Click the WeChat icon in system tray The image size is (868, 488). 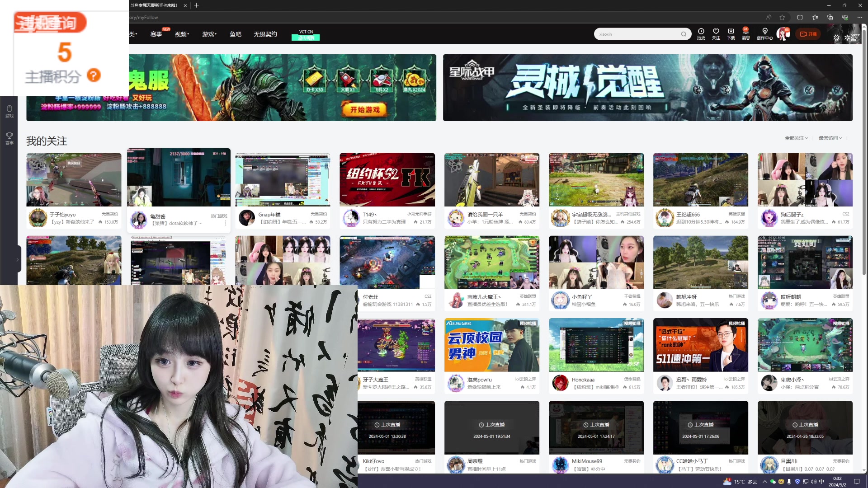point(773,482)
